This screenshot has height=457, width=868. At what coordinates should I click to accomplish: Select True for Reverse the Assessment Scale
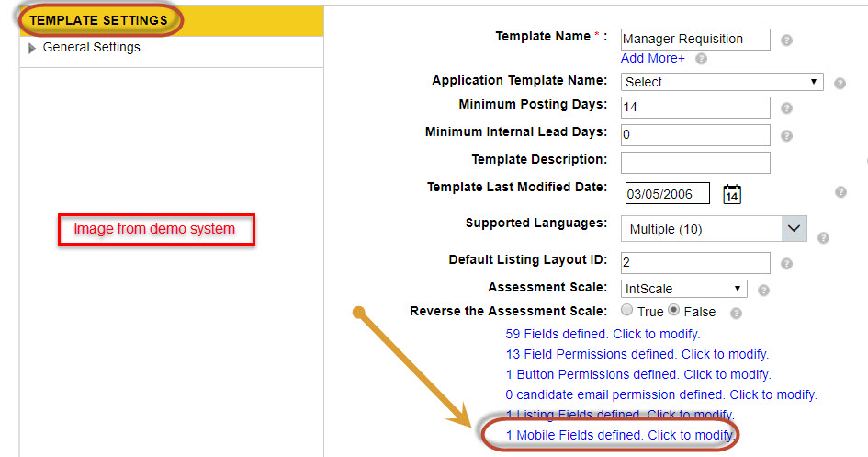click(626, 310)
